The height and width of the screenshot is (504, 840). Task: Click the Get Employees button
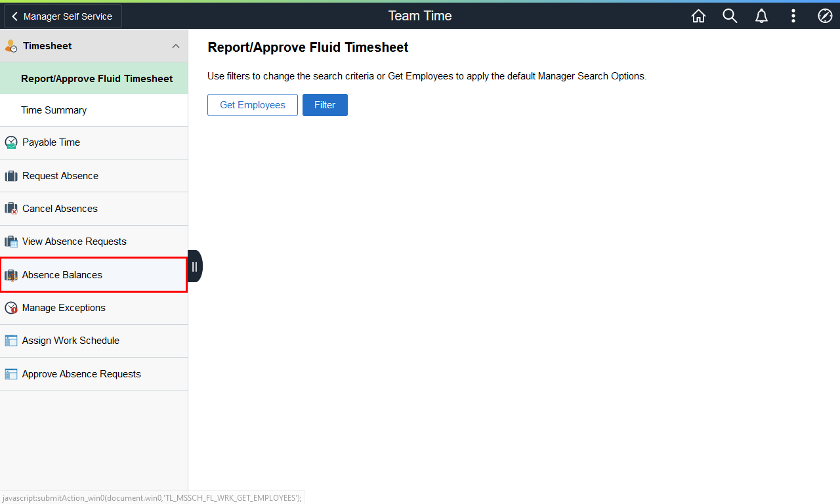(x=253, y=105)
